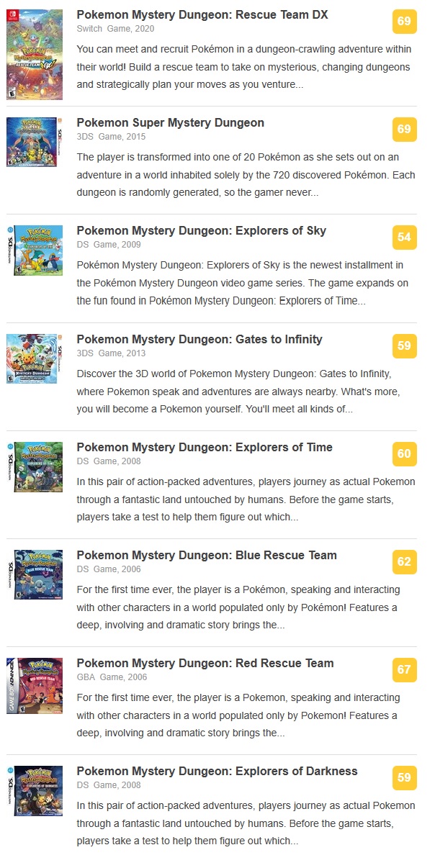Open the Pokemon Super Mystery Dungeon title link

pos(171,123)
